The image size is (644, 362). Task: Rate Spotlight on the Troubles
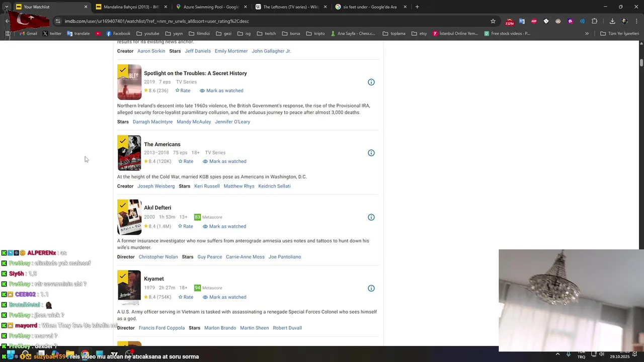coord(183,90)
